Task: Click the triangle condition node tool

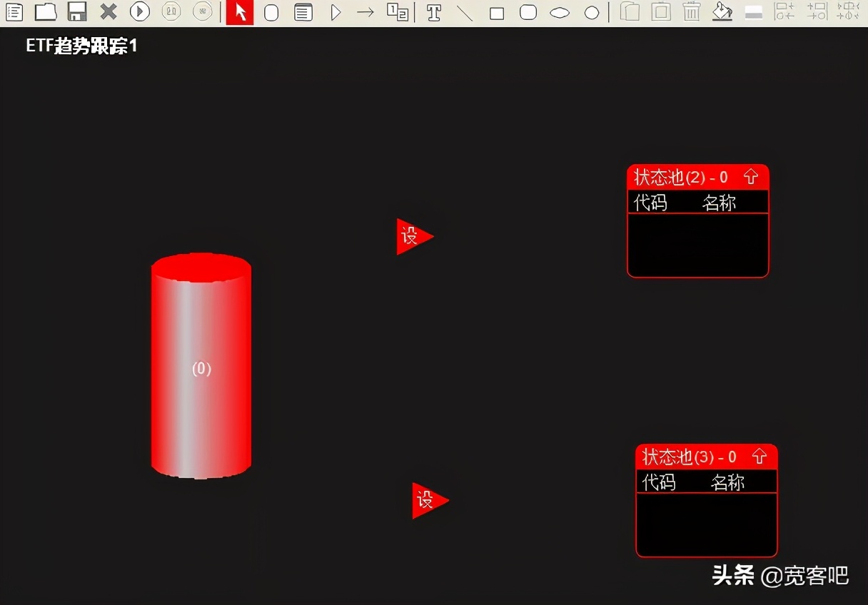Action: pos(335,13)
